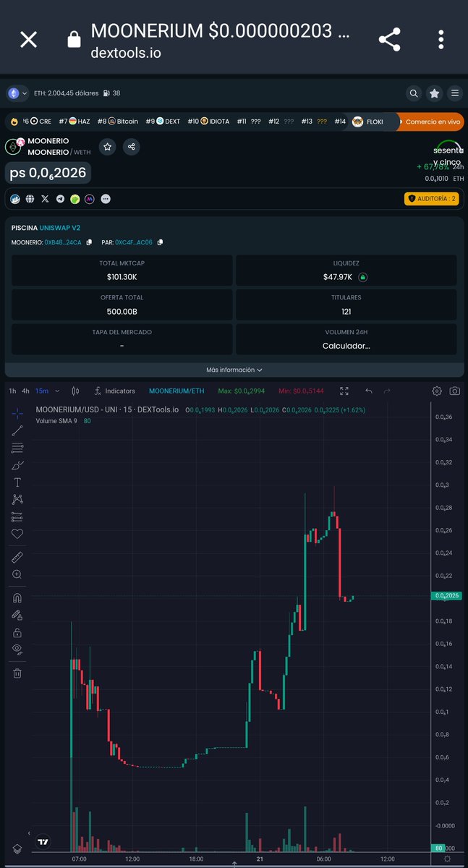468x868 pixels.
Task: Toggle magnet mode
Action: click(17, 597)
